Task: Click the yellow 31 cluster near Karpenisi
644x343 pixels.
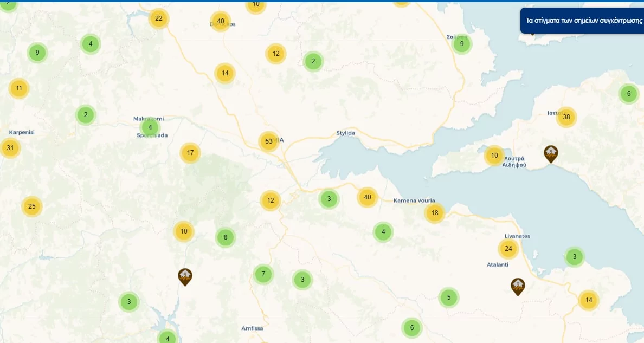Action: [x=10, y=148]
